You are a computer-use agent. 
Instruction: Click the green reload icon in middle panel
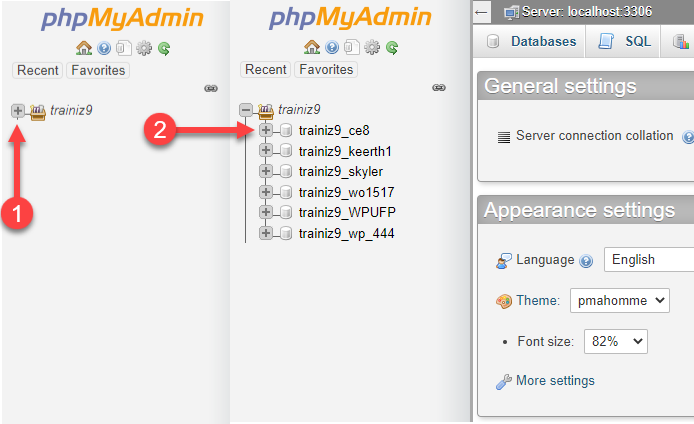(392, 47)
